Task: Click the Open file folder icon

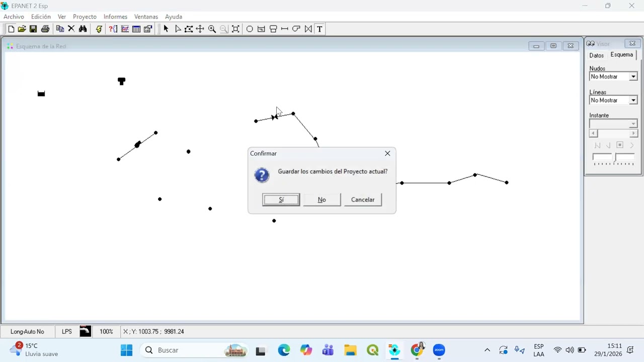Action: (22, 29)
